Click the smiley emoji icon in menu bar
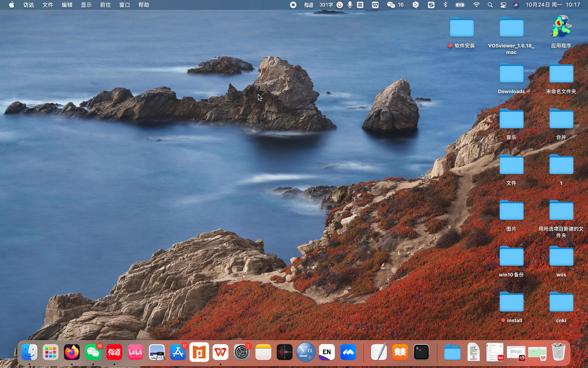Image resolution: width=588 pixels, height=368 pixels. tap(340, 5)
